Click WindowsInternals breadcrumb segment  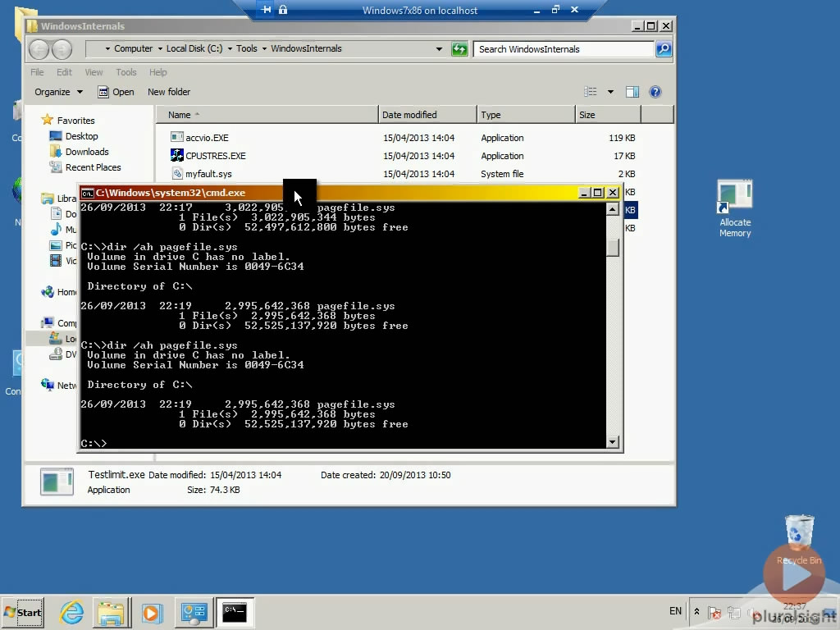pyautogui.click(x=306, y=48)
